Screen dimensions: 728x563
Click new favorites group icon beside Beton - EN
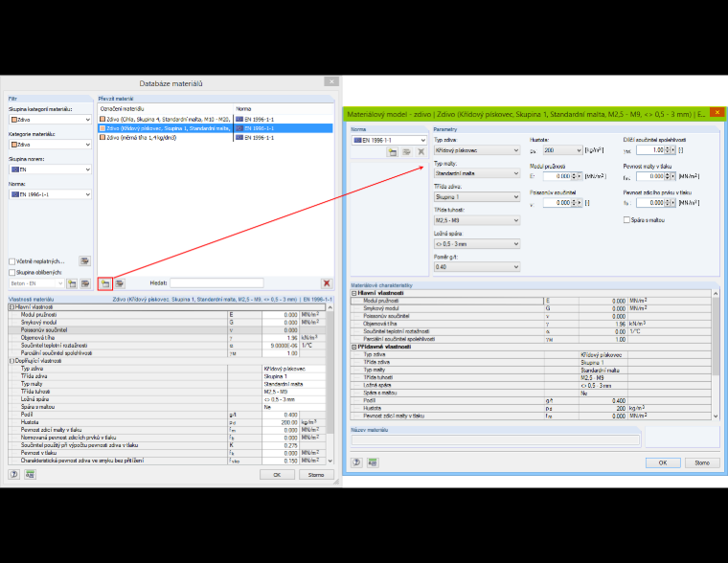[x=72, y=283]
